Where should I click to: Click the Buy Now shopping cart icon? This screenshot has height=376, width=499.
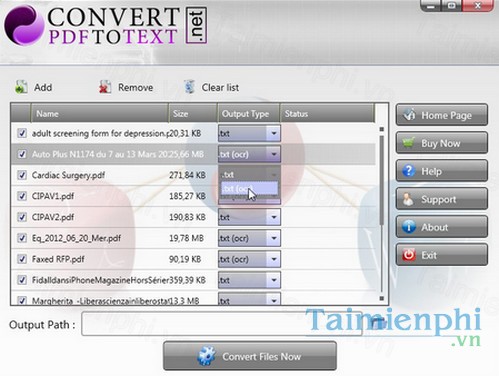(409, 143)
